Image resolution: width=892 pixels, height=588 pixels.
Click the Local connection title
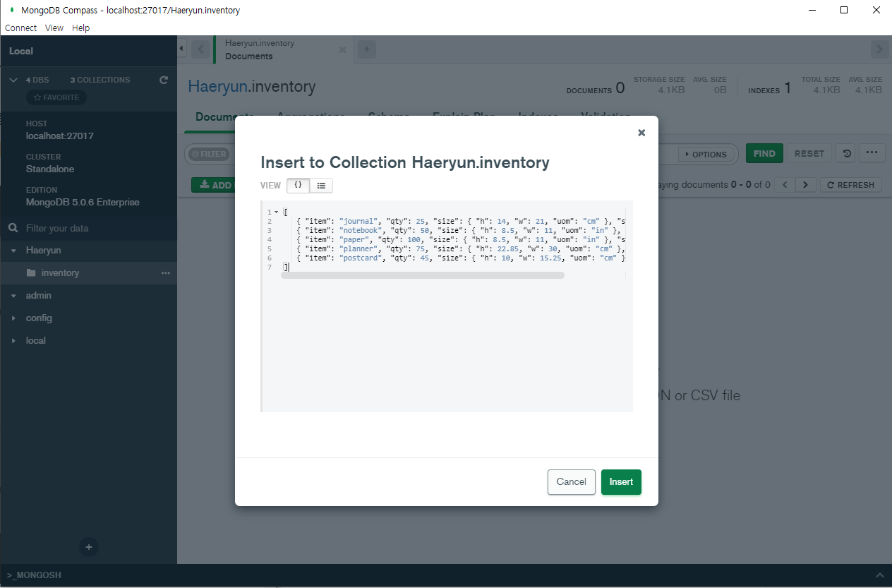(x=21, y=51)
